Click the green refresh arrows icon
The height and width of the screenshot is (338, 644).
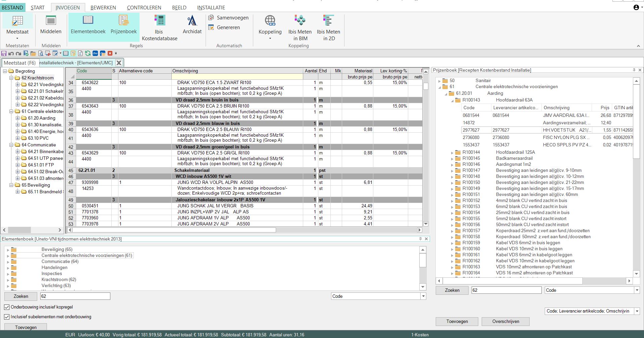pos(88,53)
